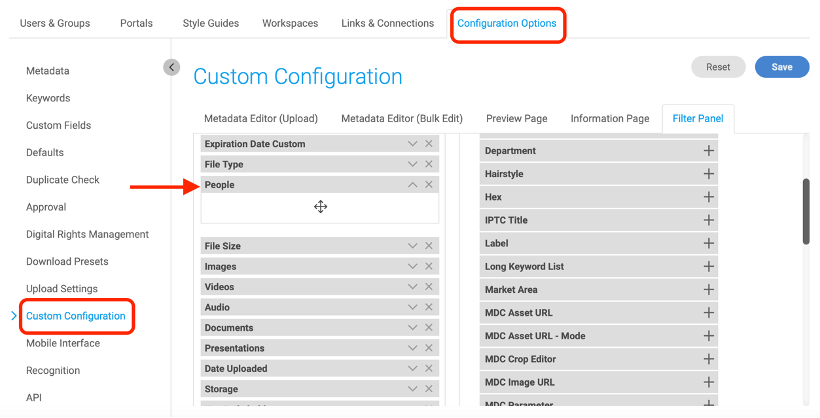
Task: Open the Information Page tab
Action: [610, 119]
